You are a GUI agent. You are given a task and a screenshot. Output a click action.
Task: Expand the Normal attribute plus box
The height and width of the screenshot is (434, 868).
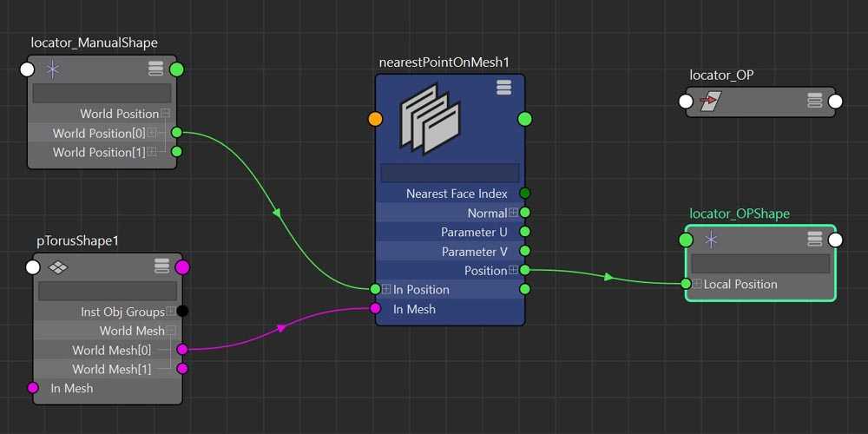513,213
